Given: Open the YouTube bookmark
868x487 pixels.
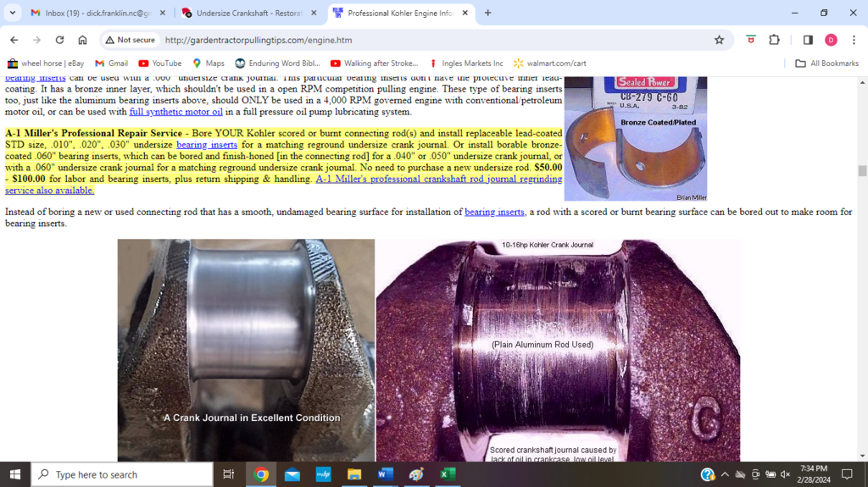Looking at the screenshot, I should click(160, 63).
